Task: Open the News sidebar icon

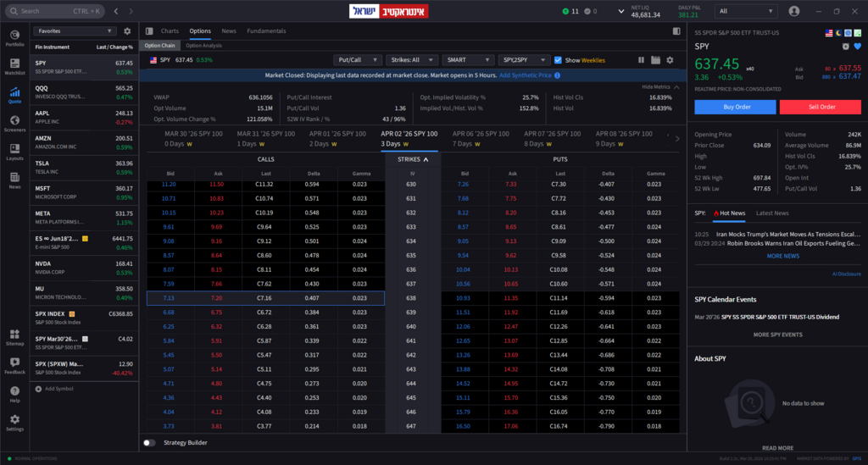Action: click(x=15, y=180)
